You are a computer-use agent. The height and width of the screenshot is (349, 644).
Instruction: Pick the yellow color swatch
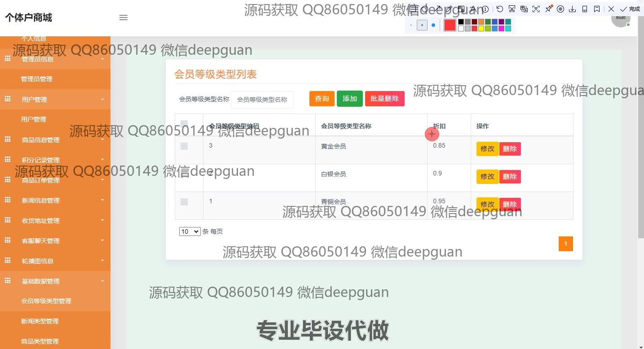click(x=481, y=29)
